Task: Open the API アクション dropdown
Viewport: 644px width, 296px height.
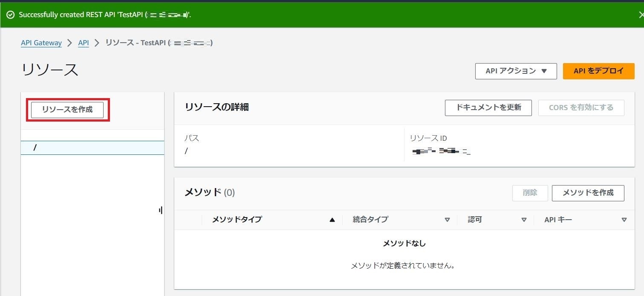Action: point(516,71)
